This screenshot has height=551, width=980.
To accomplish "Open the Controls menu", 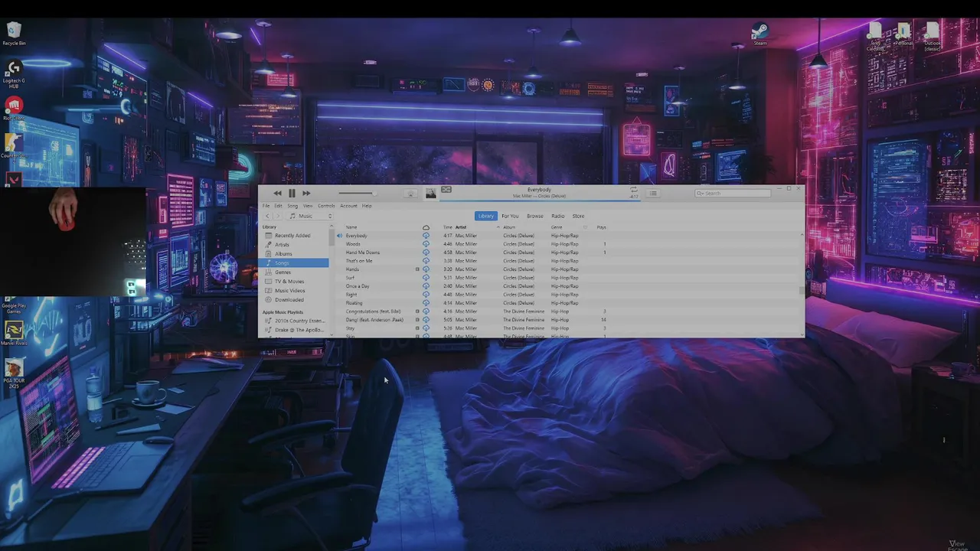I will tap(326, 206).
